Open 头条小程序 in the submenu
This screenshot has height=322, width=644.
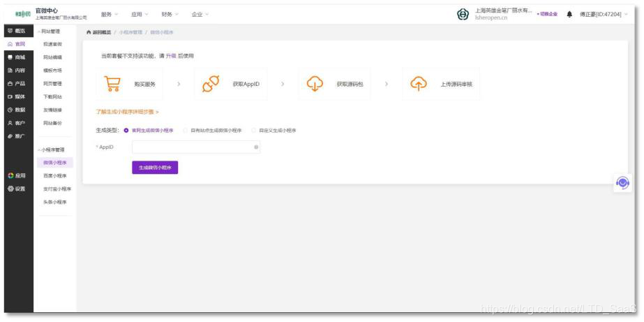(55, 202)
